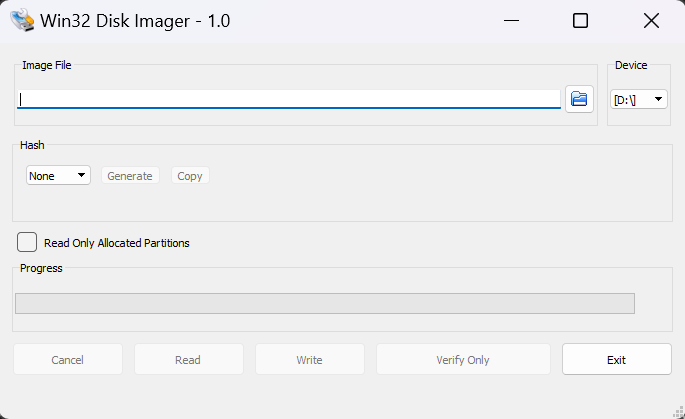
Task: Click the Image File group label
Action: pyautogui.click(x=46, y=65)
